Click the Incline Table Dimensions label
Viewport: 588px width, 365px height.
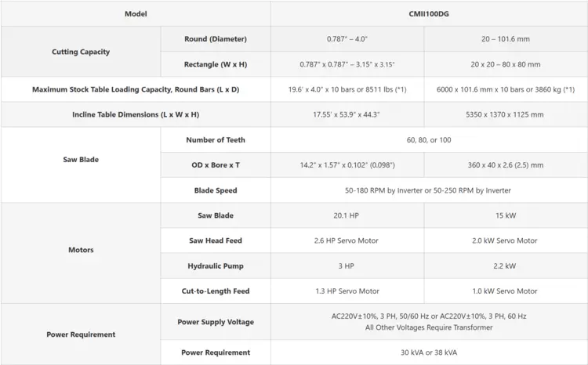[x=136, y=114]
